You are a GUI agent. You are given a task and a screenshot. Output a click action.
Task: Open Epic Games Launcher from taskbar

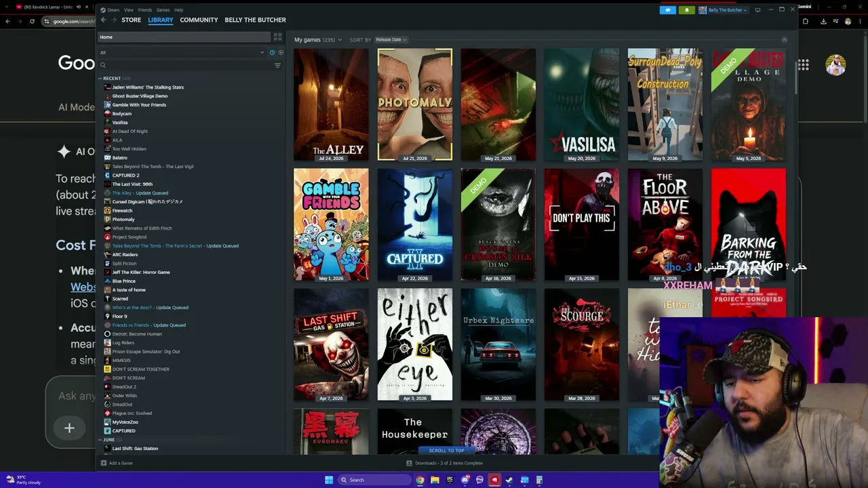click(x=450, y=480)
